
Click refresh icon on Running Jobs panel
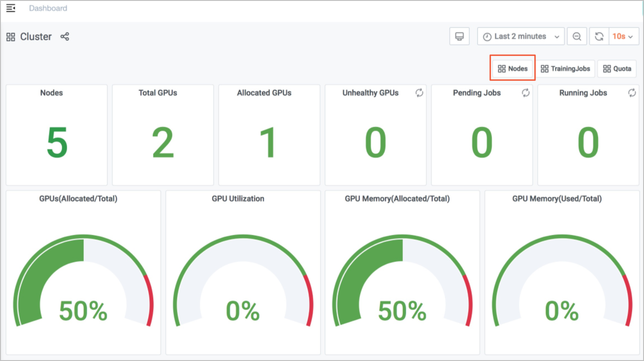[x=632, y=93]
